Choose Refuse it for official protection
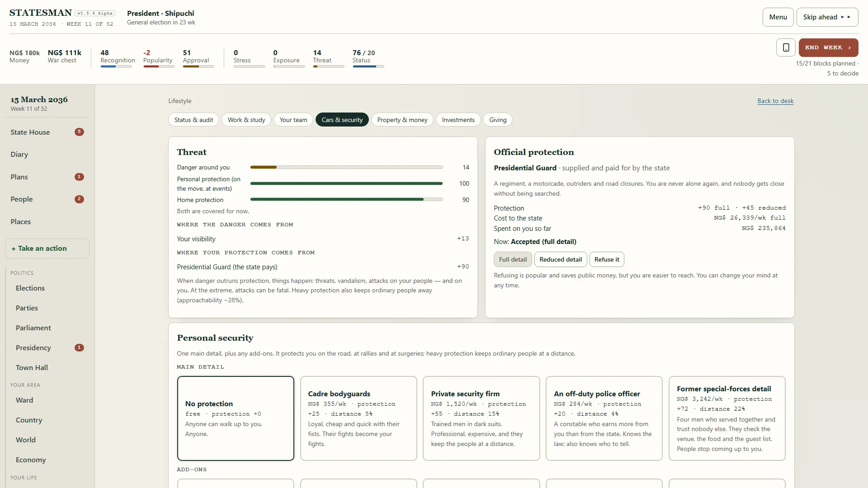This screenshot has width=868, height=488. (x=607, y=259)
